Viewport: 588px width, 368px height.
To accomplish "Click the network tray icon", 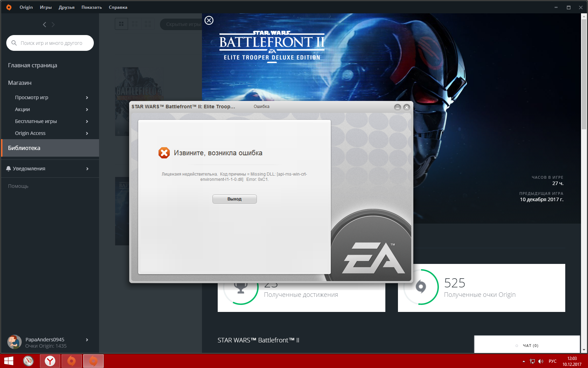I will click(x=532, y=361).
